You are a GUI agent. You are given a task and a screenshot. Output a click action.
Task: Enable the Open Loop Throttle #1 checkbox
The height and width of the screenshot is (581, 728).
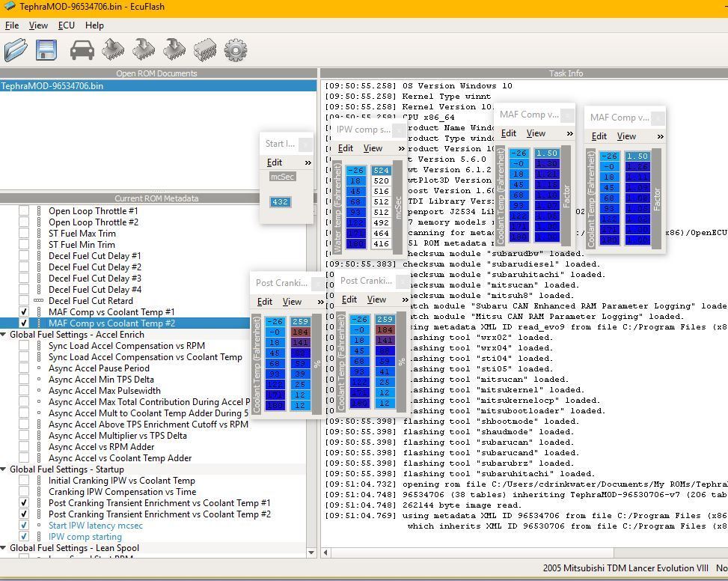coord(24,211)
